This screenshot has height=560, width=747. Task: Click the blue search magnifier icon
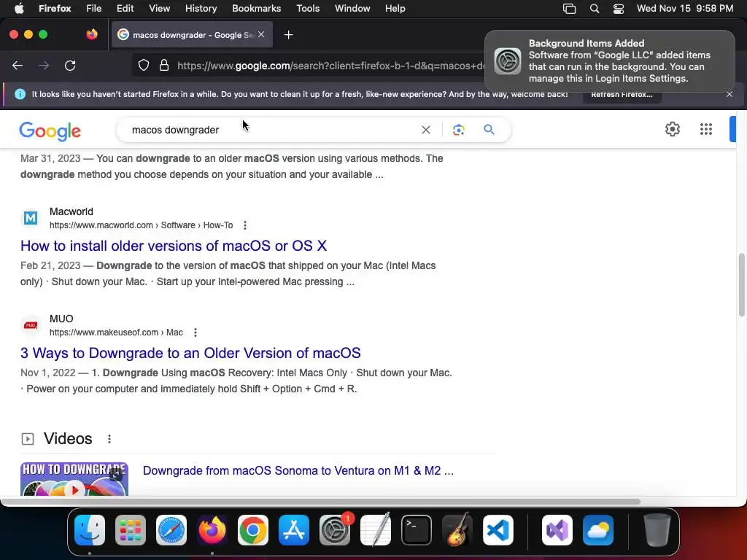coord(489,130)
